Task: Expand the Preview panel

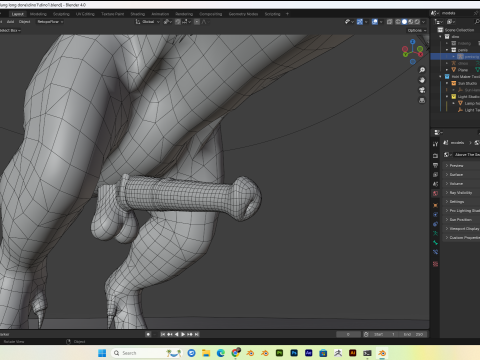Action: [462, 165]
